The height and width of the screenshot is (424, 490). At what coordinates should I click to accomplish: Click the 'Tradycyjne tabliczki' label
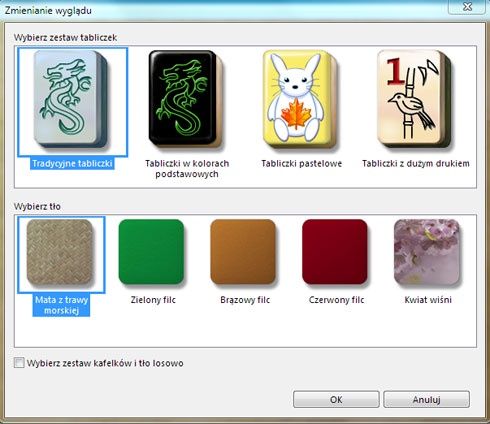pos(72,164)
